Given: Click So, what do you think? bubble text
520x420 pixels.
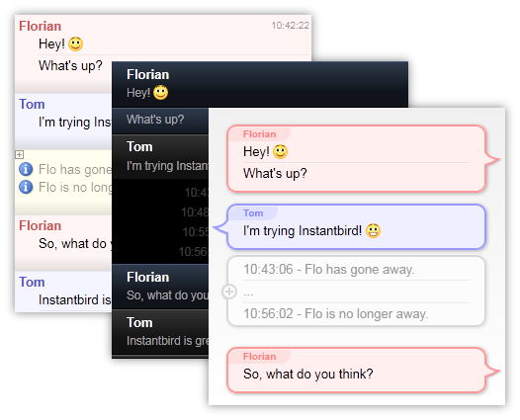Looking at the screenshot, I should tap(308, 374).
